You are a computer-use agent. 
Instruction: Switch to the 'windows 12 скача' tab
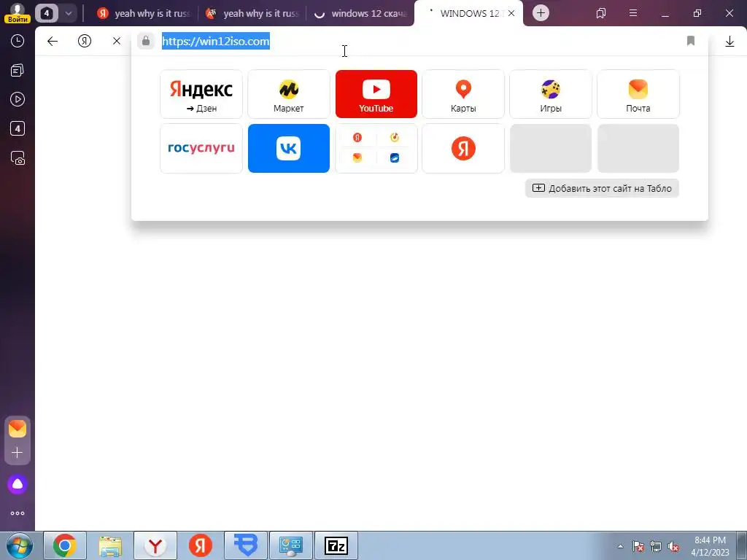[x=360, y=13]
